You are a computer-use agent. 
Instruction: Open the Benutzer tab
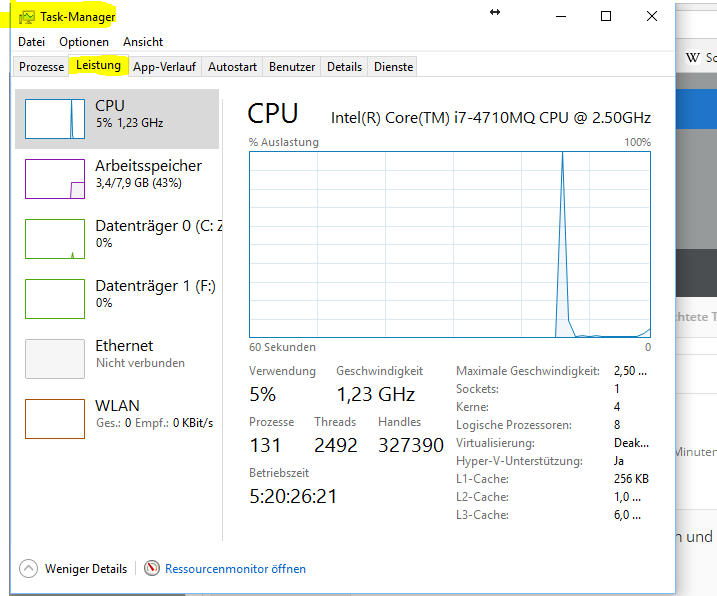click(x=292, y=67)
